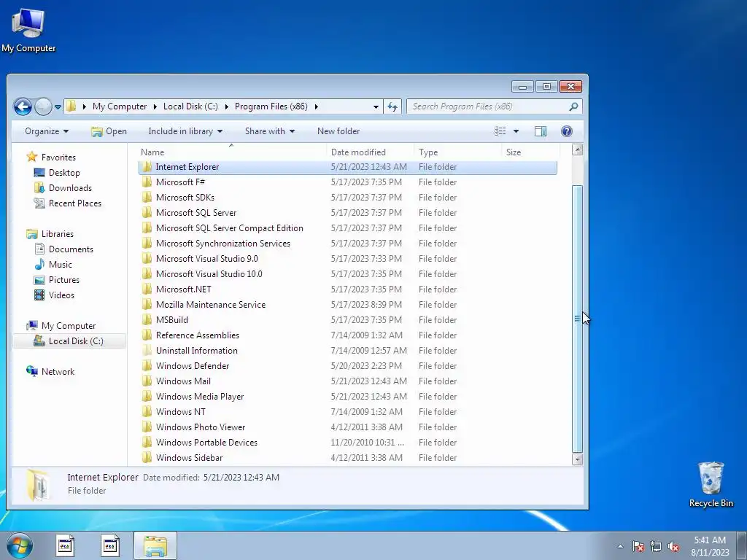
Task: Select Mozilla Maintenance Service folder icon
Action: (147, 305)
